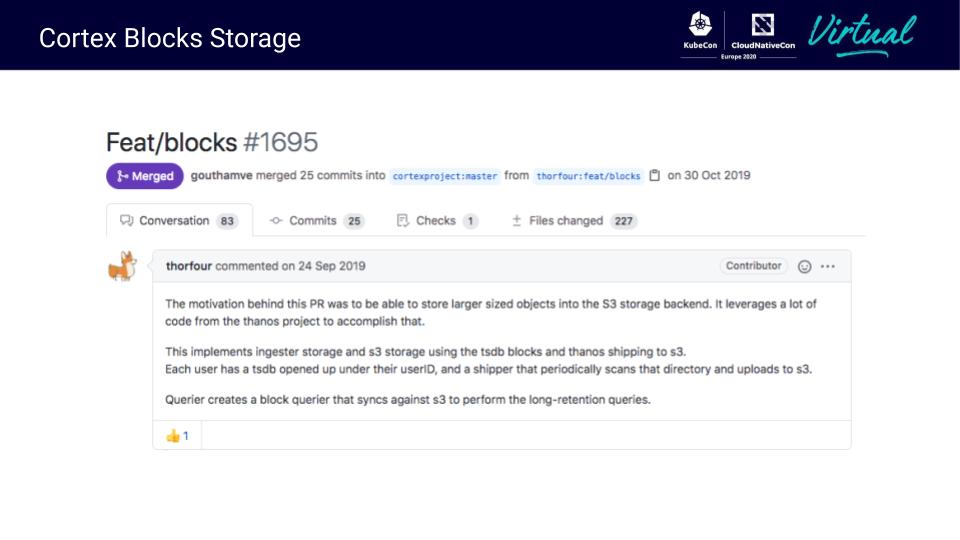Click the purple Merged status badge
Screen dimensions: 960x540
[145, 176]
